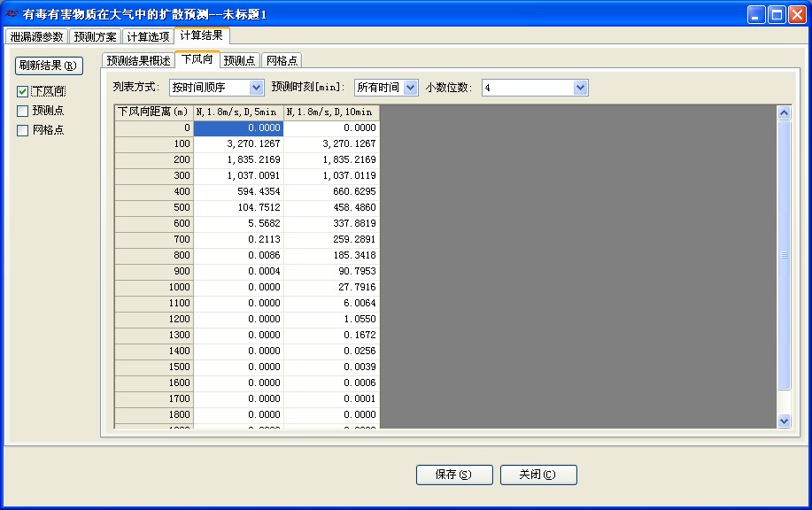Click the N,1.8m/s,D,5min column header

pyautogui.click(x=238, y=112)
